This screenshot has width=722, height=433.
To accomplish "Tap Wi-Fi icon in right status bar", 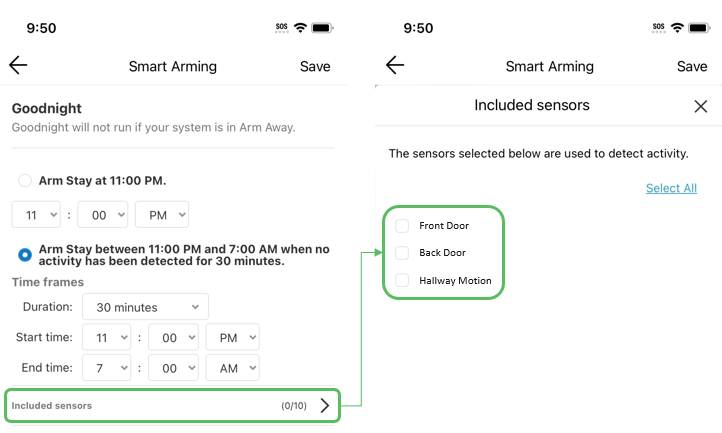I will pos(677,28).
